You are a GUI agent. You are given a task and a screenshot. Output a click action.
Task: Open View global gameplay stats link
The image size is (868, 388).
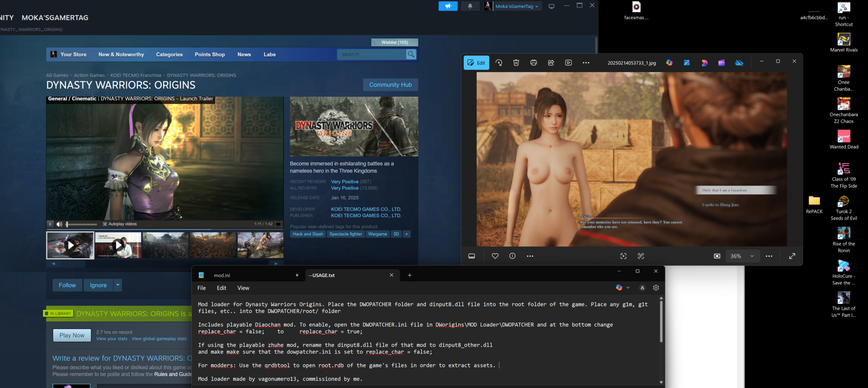[159, 339]
